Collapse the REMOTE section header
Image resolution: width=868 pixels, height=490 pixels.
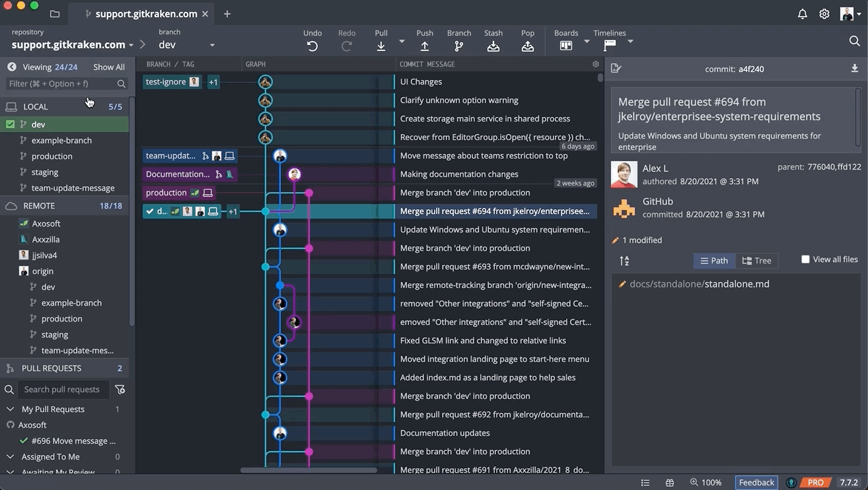tap(65, 206)
